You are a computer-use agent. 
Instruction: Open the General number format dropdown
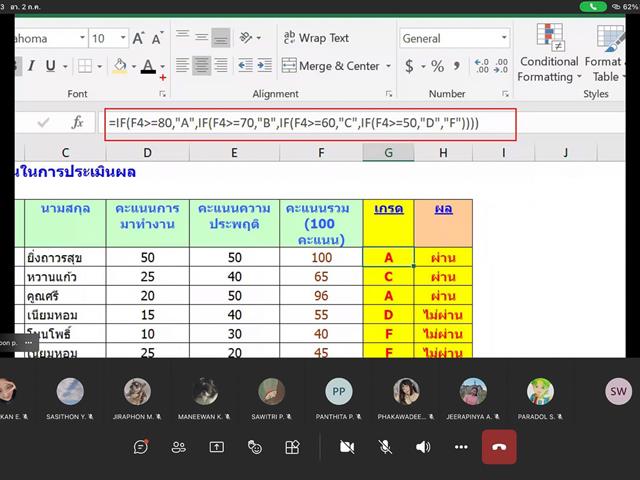(504, 38)
